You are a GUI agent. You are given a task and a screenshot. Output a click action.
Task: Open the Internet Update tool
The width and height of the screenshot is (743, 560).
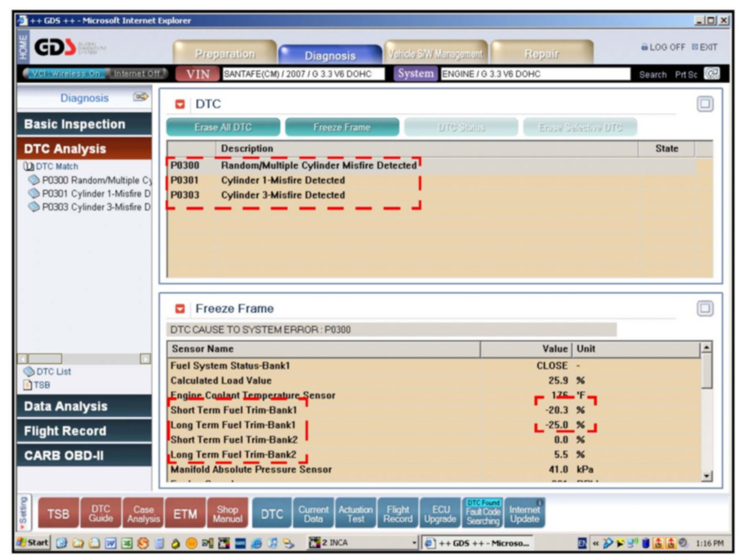(525, 513)
